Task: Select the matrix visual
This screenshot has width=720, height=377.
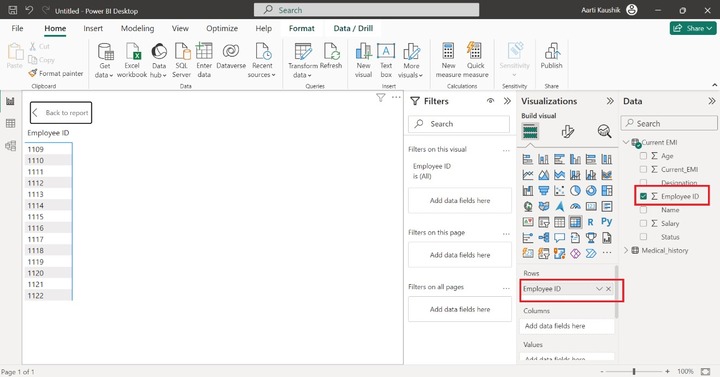Action: 575,222
